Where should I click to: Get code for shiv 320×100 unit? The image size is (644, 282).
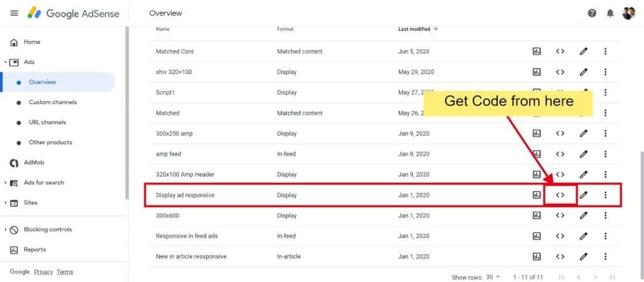click(x=560, y=72)
